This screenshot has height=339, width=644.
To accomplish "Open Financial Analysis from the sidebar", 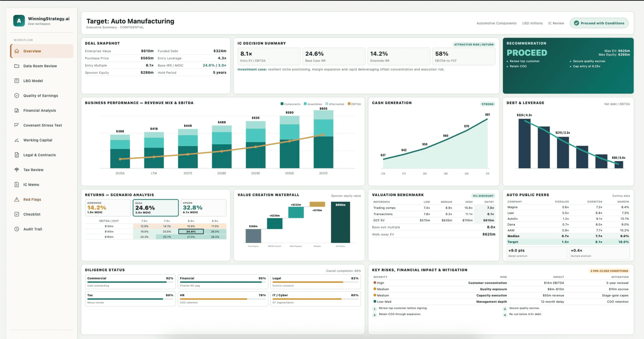I will (42, 110).
